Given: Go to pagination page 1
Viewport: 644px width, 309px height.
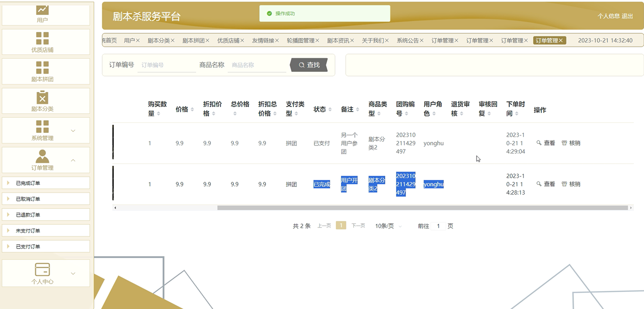Looking at the screenshot, I should (x=341, y=226).
